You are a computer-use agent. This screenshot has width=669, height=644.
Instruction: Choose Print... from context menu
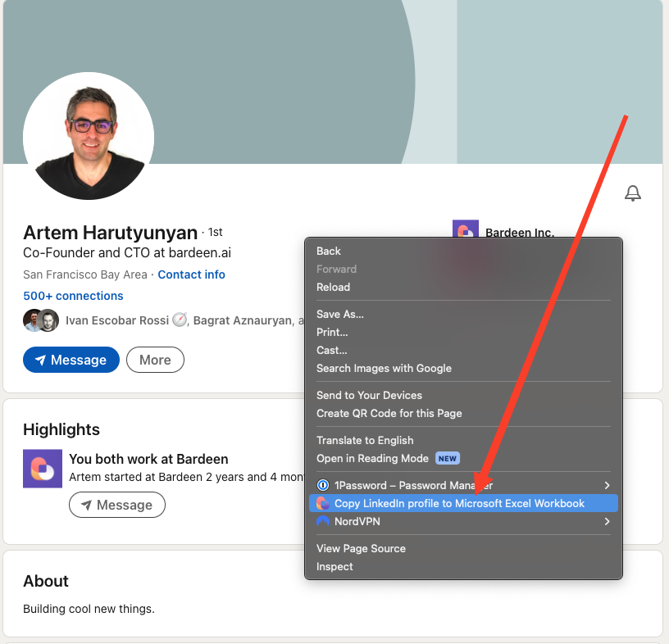pos(463,332)
